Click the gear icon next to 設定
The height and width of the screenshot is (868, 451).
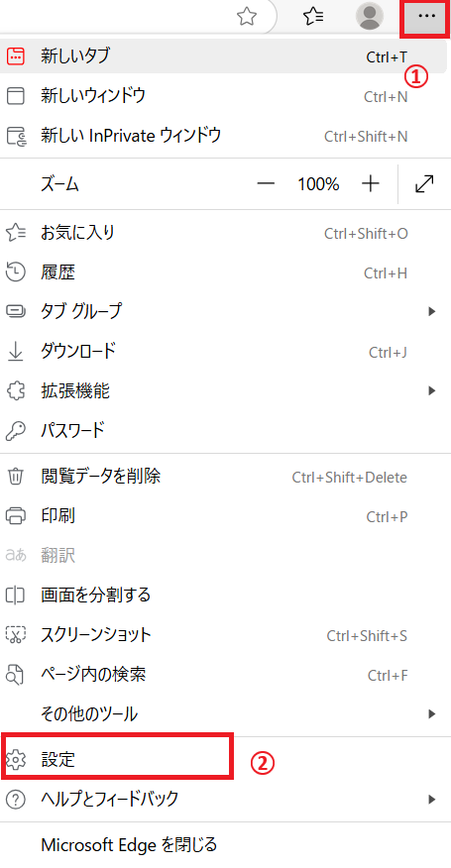[16, 760]
